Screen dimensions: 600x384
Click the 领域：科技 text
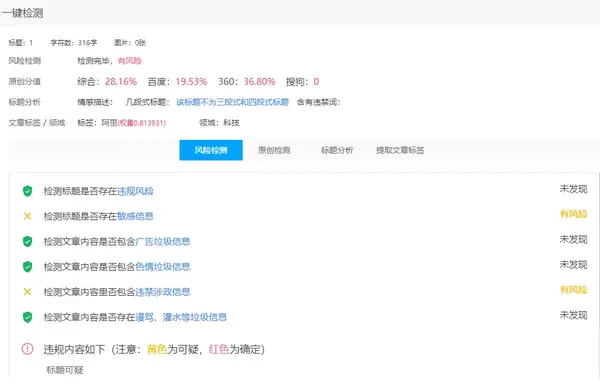pos(219,123)
